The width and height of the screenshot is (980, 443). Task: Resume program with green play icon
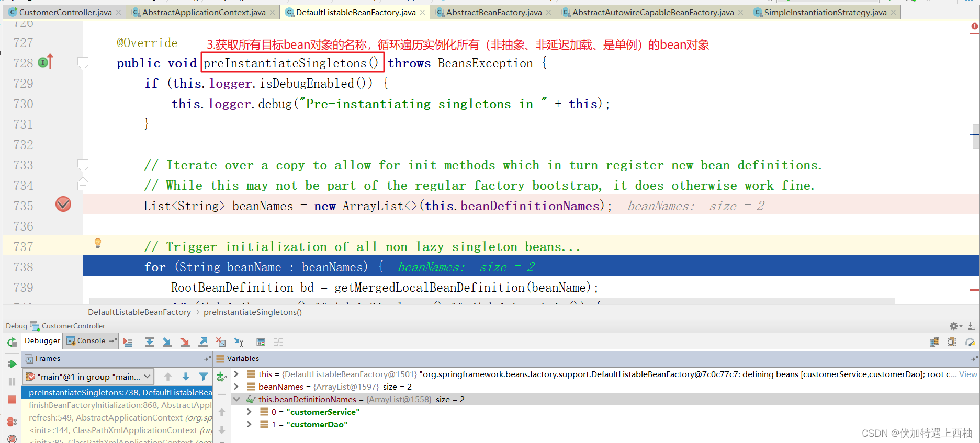pos(12,364)
